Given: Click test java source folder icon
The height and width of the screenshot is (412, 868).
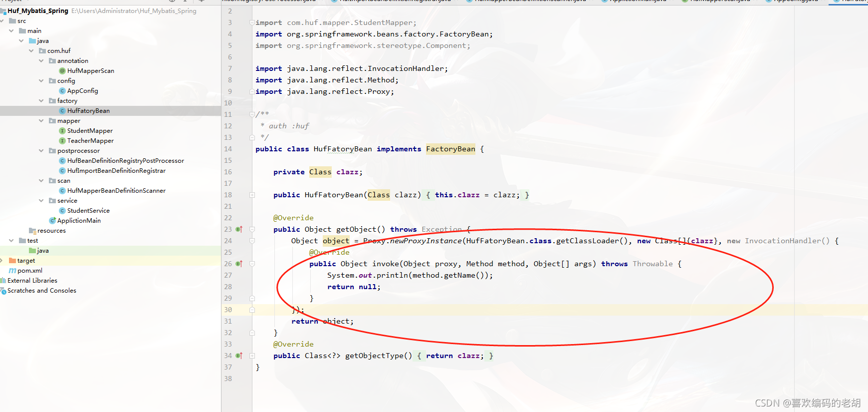Looking at the screenshot, I should 32,251.
